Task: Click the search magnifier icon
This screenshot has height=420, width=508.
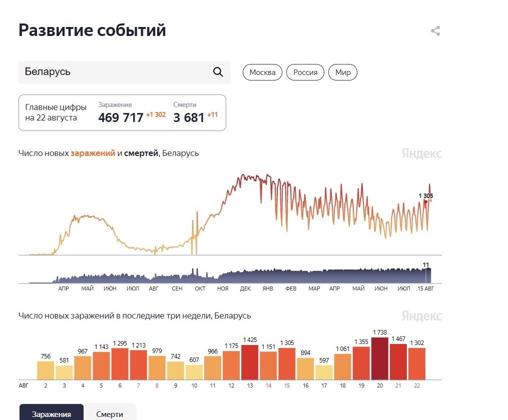Action: pyautogui.click(x=218, y=72)
